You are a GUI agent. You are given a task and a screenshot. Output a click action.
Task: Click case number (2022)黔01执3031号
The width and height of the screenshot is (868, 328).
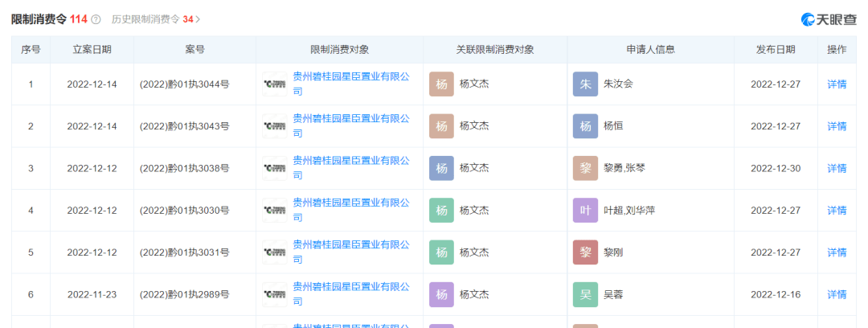coord(184,252)
